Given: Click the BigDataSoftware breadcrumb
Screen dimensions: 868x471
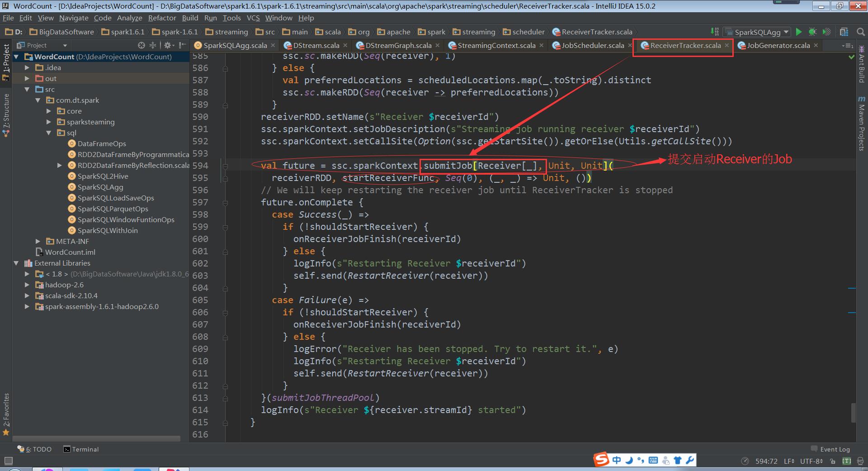Looking at the screenshot, I should [x=62, y=32].
